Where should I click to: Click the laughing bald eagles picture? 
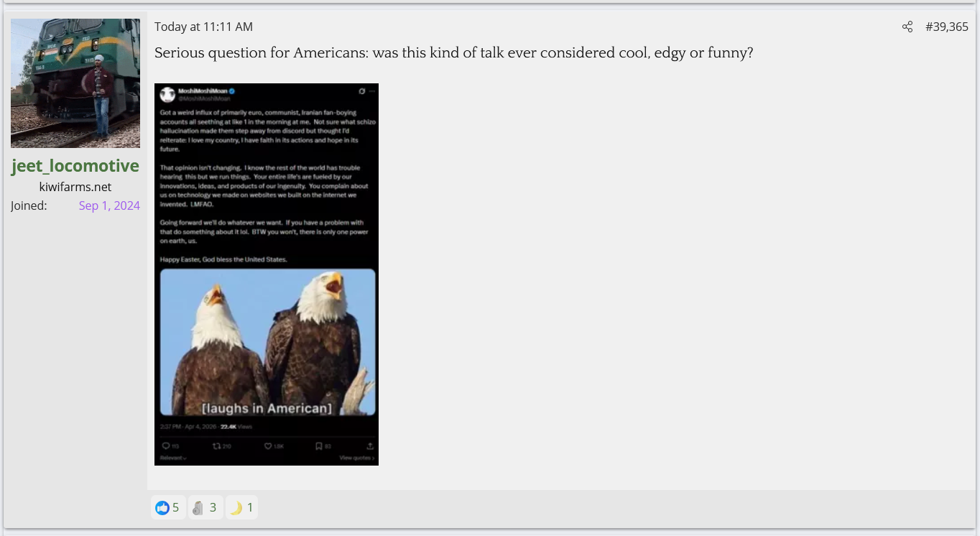coord(267,342)
